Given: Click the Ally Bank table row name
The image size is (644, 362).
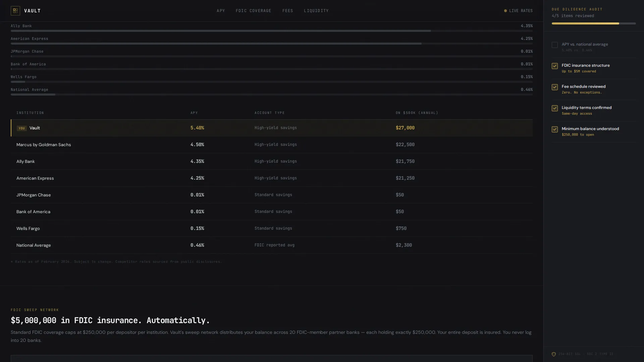Looking at the screenshot, I should coord(25,161).
